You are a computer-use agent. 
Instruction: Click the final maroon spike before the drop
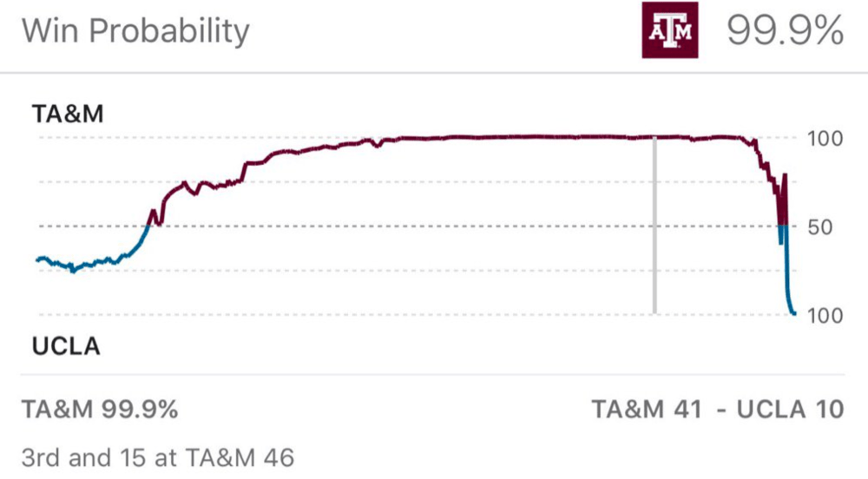tap(785, 176)
